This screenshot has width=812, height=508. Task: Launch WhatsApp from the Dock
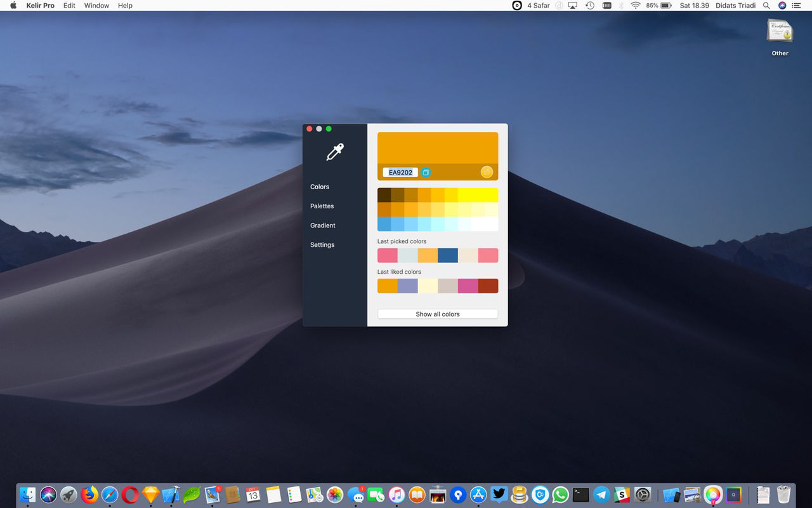click(560, 495)
